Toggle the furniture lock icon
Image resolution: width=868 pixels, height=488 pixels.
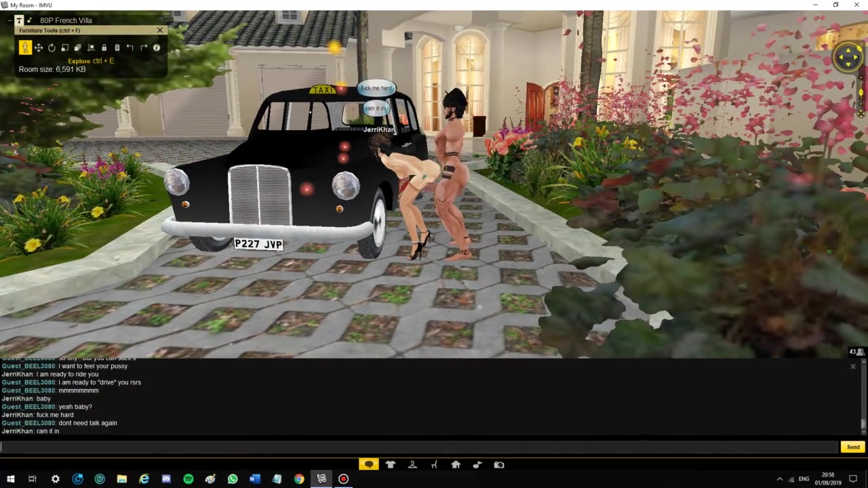(x=104, y=47)
